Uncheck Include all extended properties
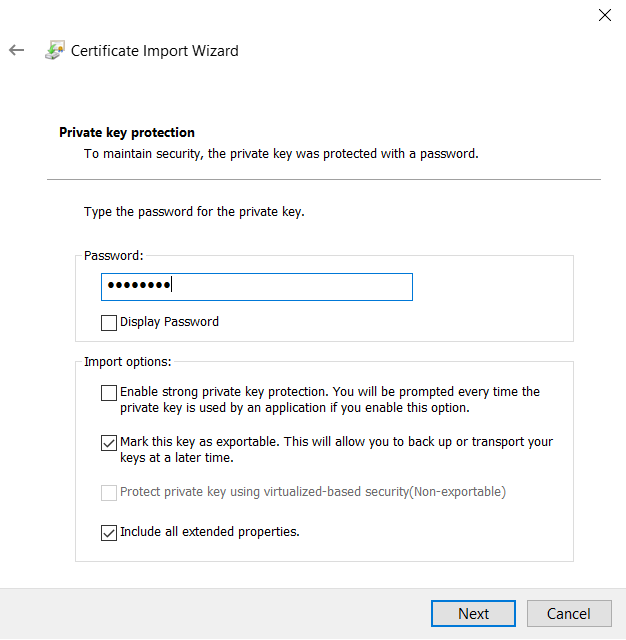 click(x=109, y=533)
